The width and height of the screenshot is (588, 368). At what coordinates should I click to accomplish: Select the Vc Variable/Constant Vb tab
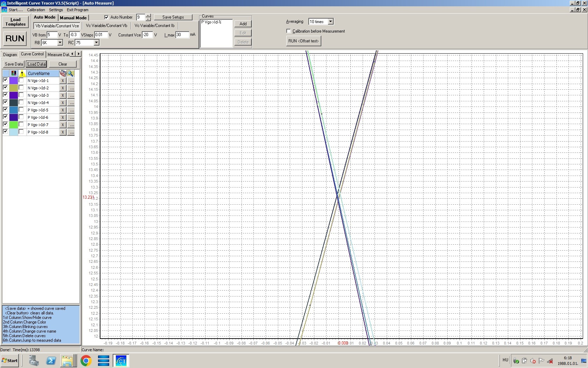pyautogui.click(x=106, y=26)
